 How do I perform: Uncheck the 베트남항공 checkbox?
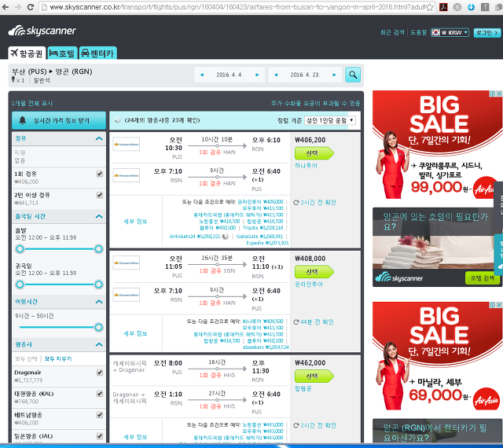point(100,415)
